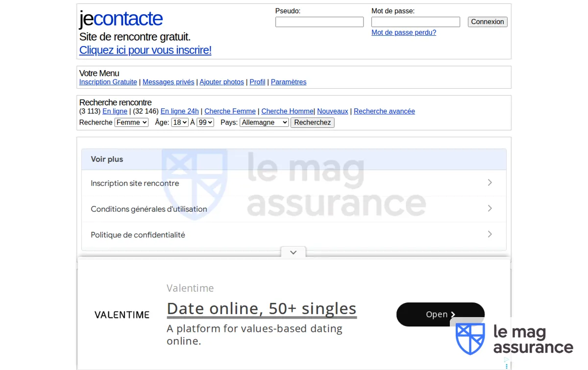Open the 'Mot de passe perdu?' link

[404, 33]
